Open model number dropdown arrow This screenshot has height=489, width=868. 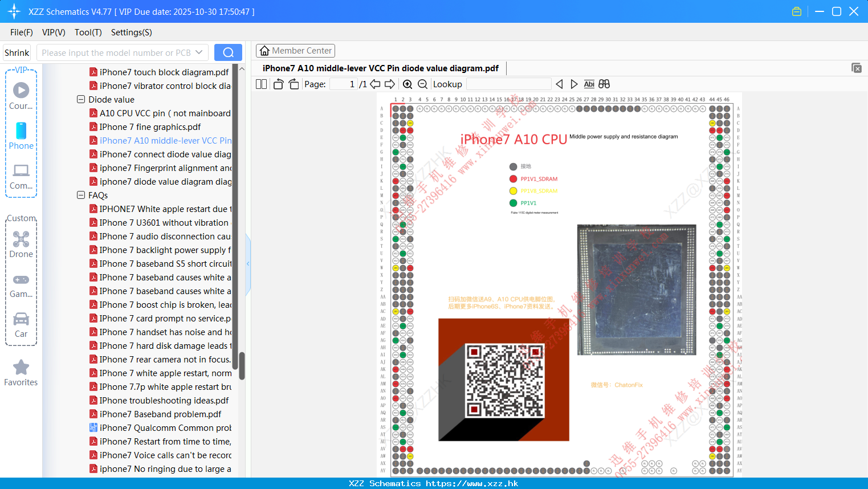[x=199, y=52]
